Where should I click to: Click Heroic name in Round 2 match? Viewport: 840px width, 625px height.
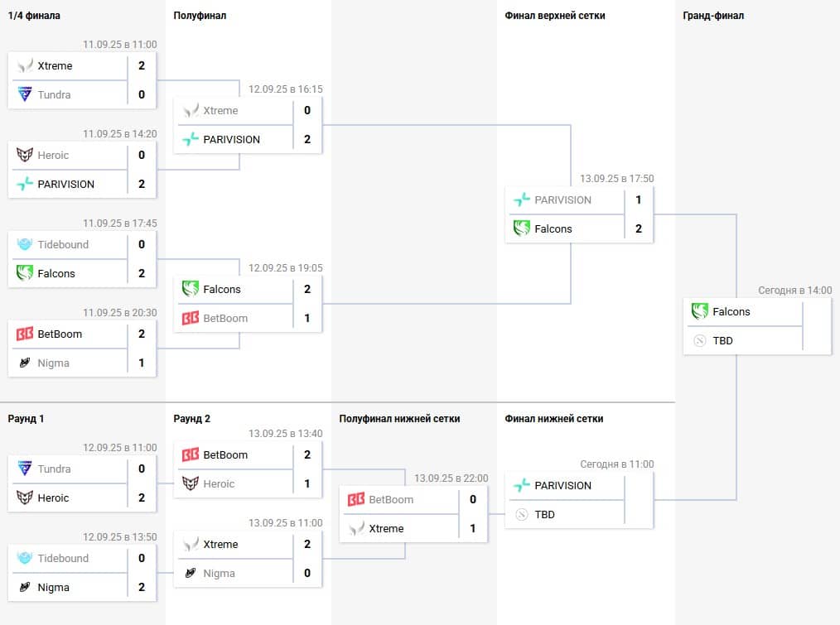pyautogui.click(x=219, y=484)
